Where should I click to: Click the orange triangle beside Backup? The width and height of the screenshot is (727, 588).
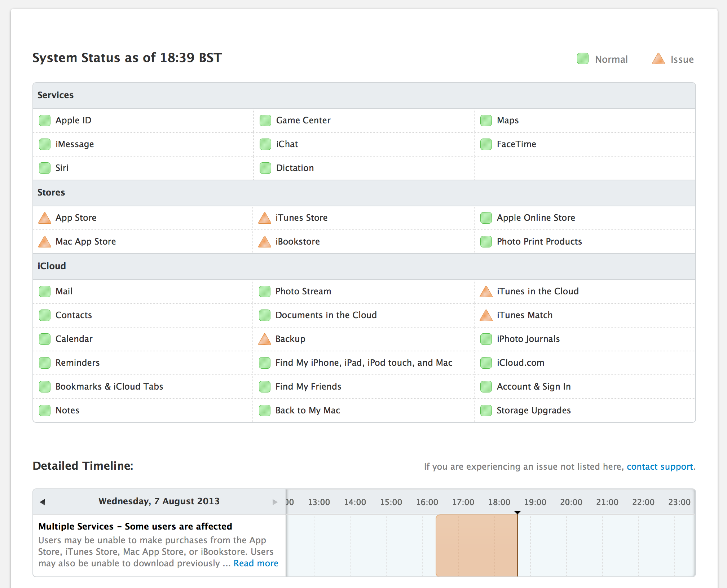point(265,339)
